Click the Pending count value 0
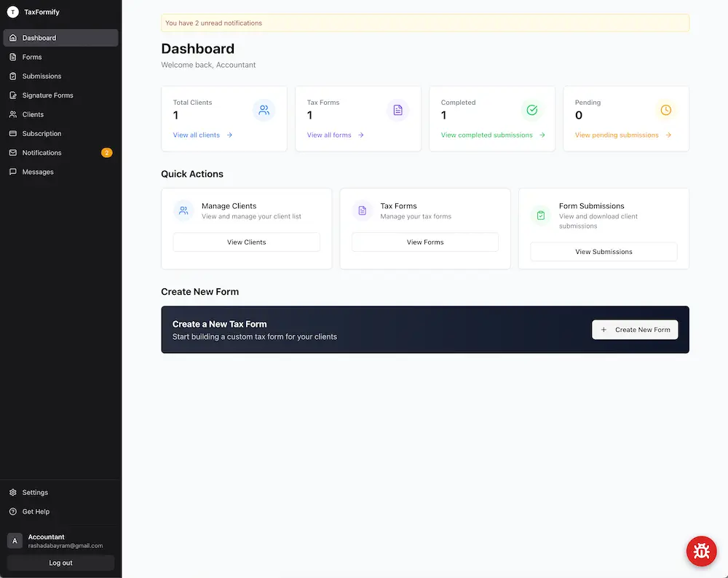The height and width of the screenshot is (578, 728). pos(579,115)
